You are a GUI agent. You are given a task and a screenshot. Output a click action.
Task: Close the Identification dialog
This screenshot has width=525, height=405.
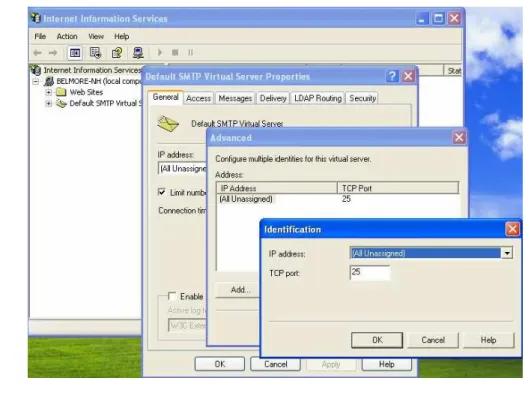click(512, 229)
